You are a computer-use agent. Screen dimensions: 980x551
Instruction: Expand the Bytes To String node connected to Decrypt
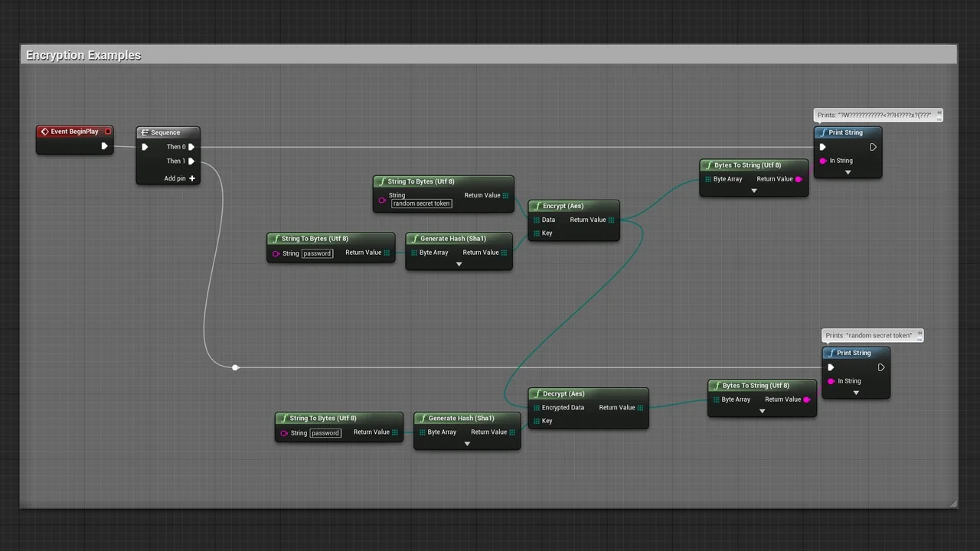pos(762,411)
